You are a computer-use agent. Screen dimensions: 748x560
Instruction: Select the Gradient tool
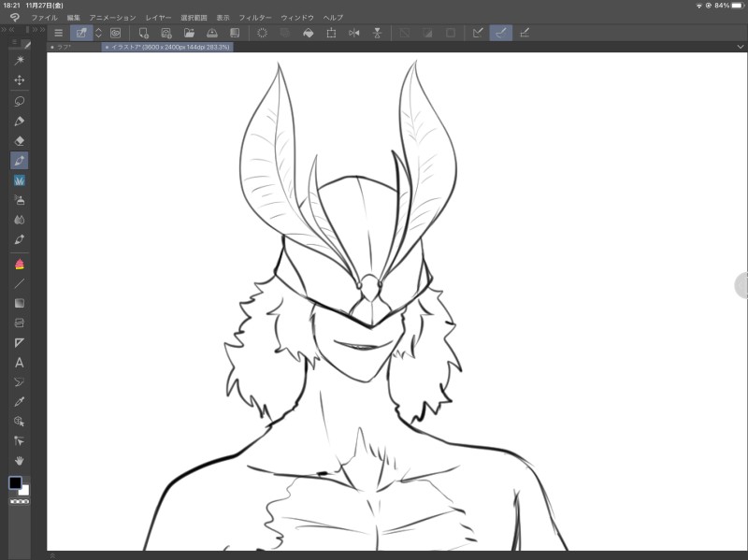point(20,303)
